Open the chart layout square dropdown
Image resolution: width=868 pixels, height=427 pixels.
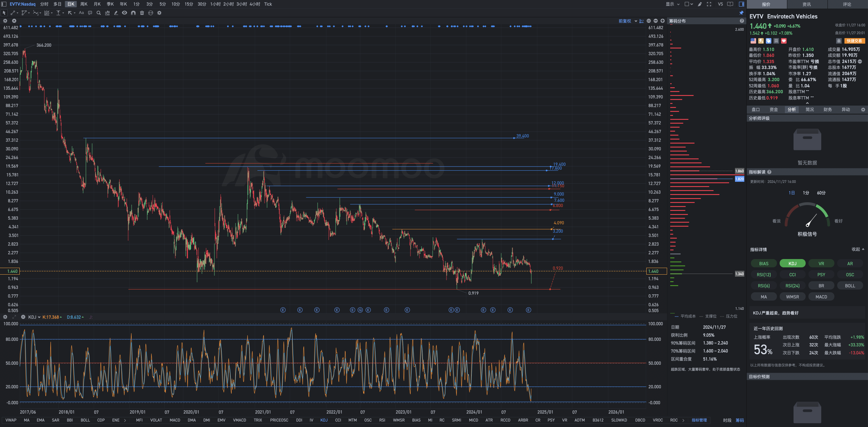(x=689, y=4)
